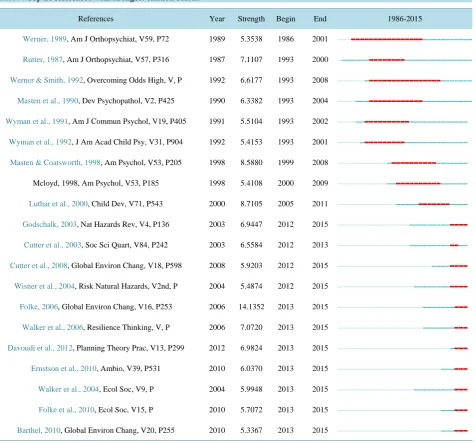Click the burst bar for Mcloyd, 1998
476x443 pixels.
pyautogui.click(x=418, y=184)
